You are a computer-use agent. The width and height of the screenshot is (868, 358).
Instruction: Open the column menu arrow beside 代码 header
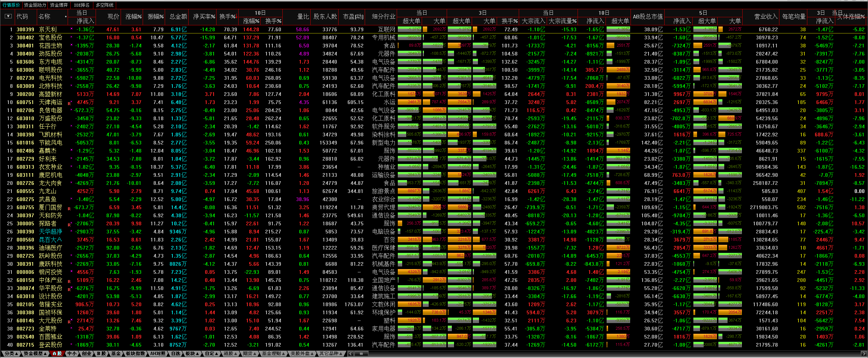[8, 16]
